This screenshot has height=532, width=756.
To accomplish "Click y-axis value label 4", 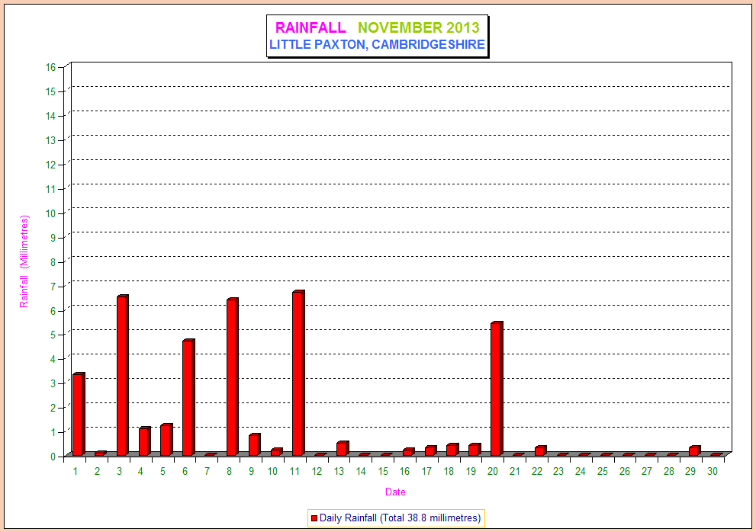I will point(53,359).
